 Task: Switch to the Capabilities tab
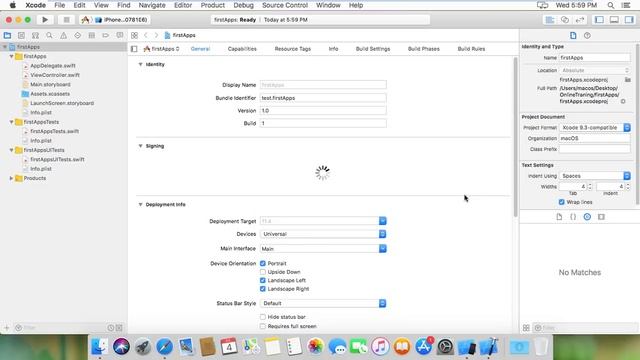pos(242,49)
